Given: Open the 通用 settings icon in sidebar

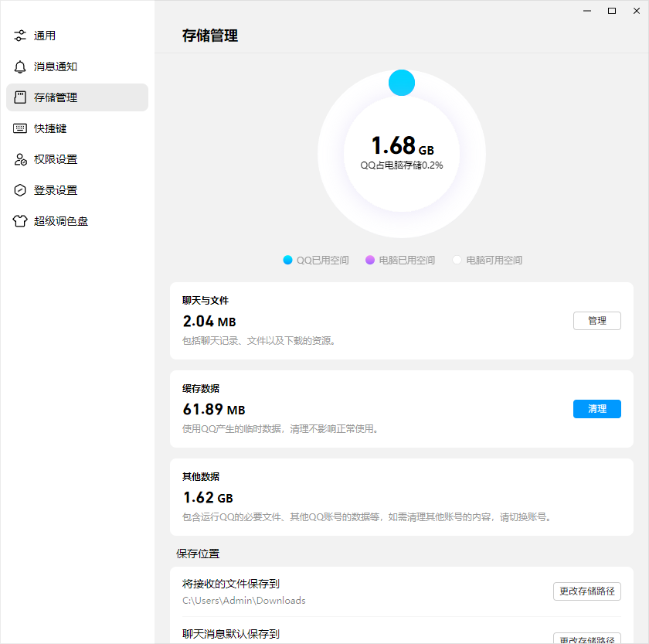Looking at the screenshot, I should pyautogui.click(x=19, y=36).
